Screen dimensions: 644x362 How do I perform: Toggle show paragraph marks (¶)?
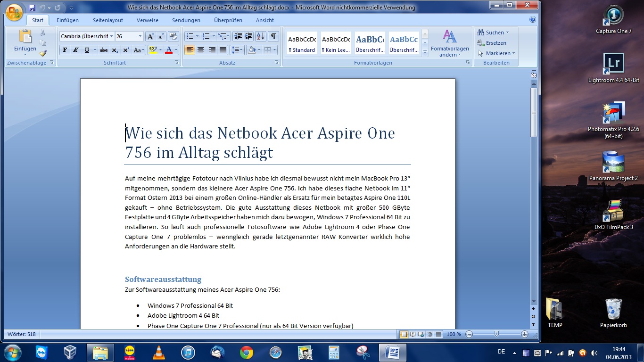click(x=273, y=36)
